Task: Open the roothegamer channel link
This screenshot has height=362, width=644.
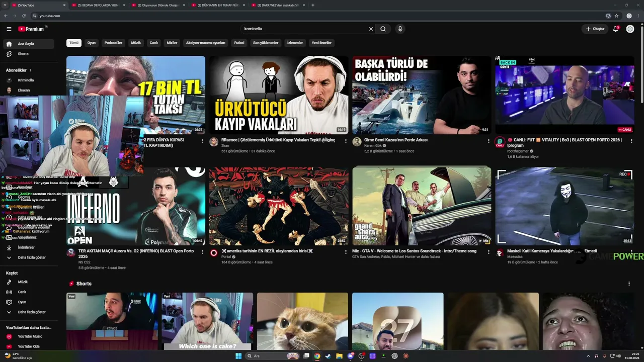Action: [518, 151]
